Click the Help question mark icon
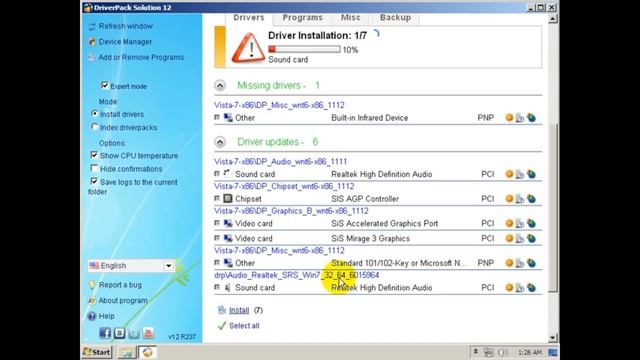The width and height of the screenshot is (640, 360). (x=92, y=316)
